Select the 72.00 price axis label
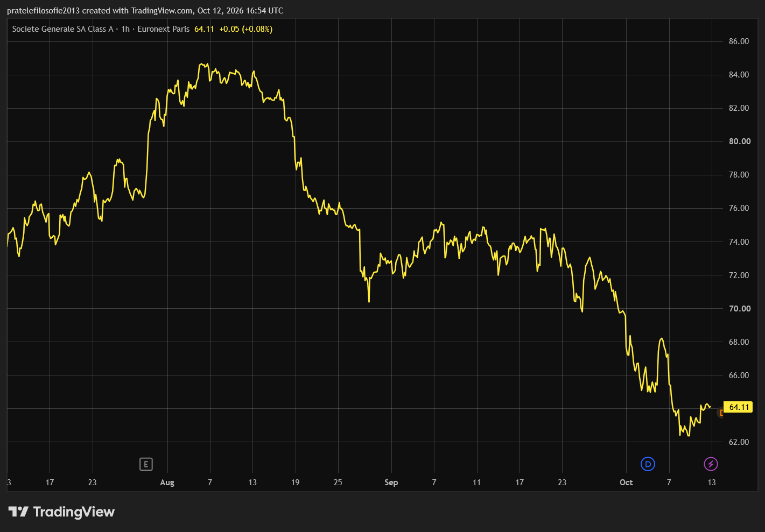This screenshot has width=765, height=532. (x=739, y=275)
